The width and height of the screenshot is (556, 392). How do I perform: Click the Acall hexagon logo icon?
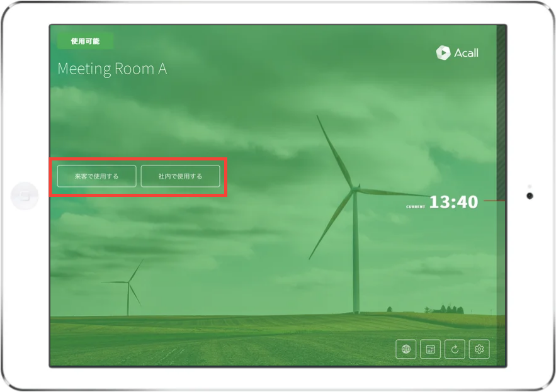click(x=443, y=53)
